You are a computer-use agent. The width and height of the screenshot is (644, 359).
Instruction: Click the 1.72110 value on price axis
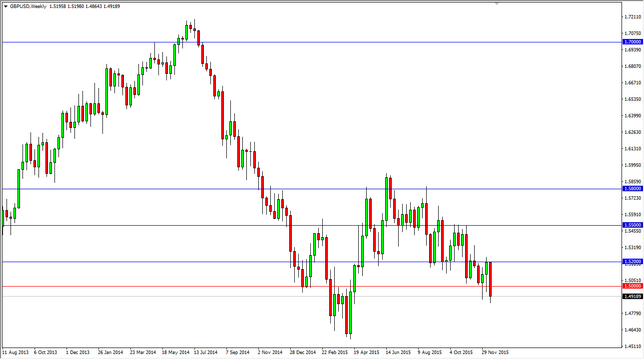click(x=633, y=16)
